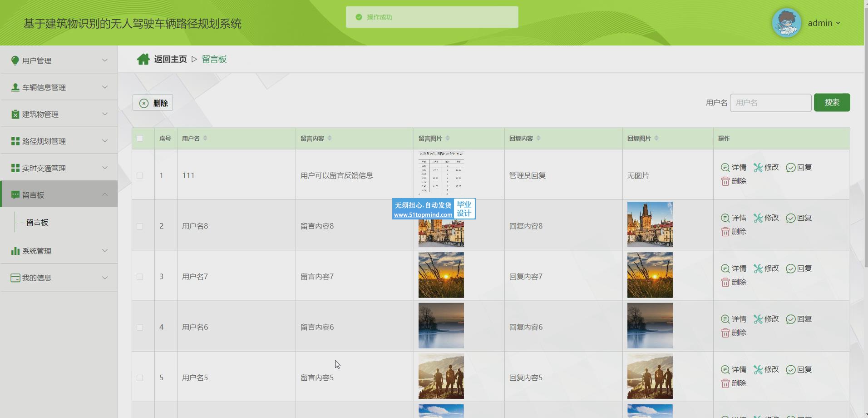
Task: Expand the 系统管理 menu chevron
Action: (105, 250)
